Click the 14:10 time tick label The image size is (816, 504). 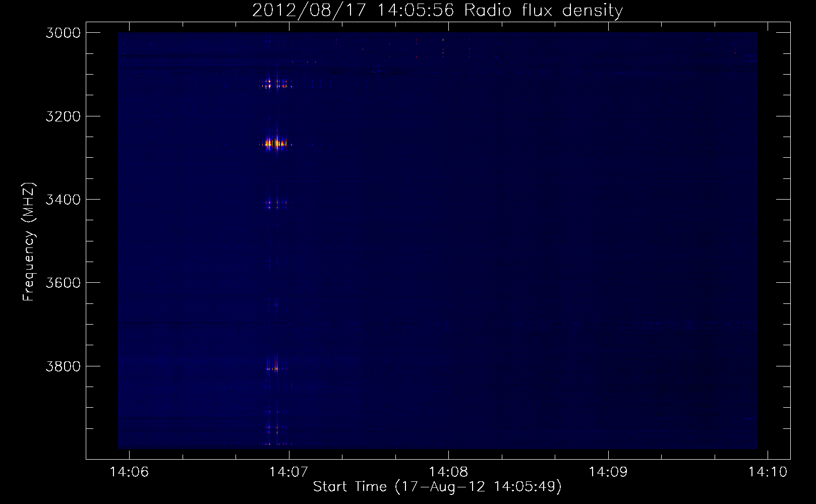point(768,472)
